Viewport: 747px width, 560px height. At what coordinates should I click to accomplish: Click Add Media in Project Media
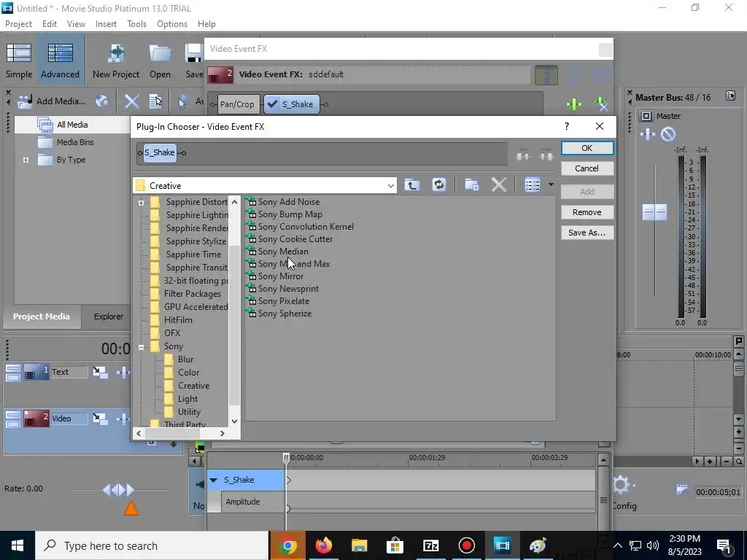[52, 101]
